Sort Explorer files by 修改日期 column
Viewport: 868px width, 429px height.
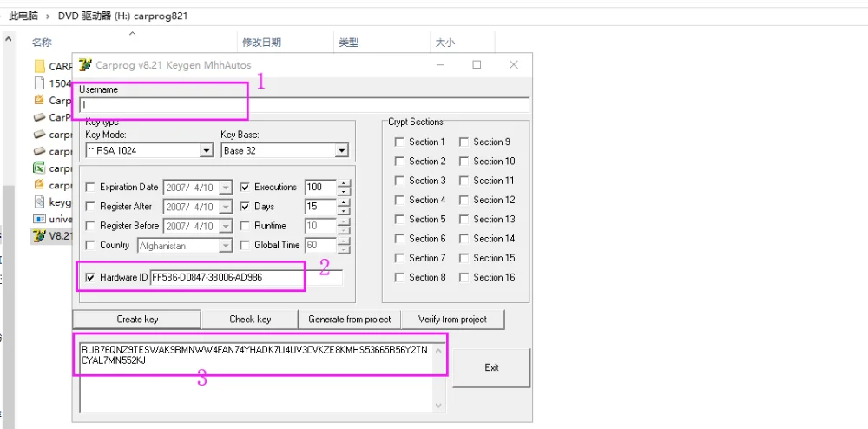pyautogui.click(x=262, y=43)
